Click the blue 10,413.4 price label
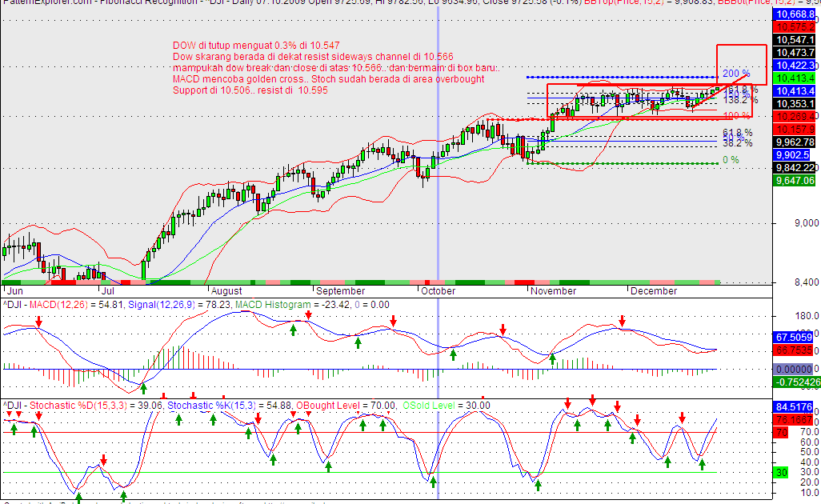This screenshot has height=504, width=821. click(795, 91)
